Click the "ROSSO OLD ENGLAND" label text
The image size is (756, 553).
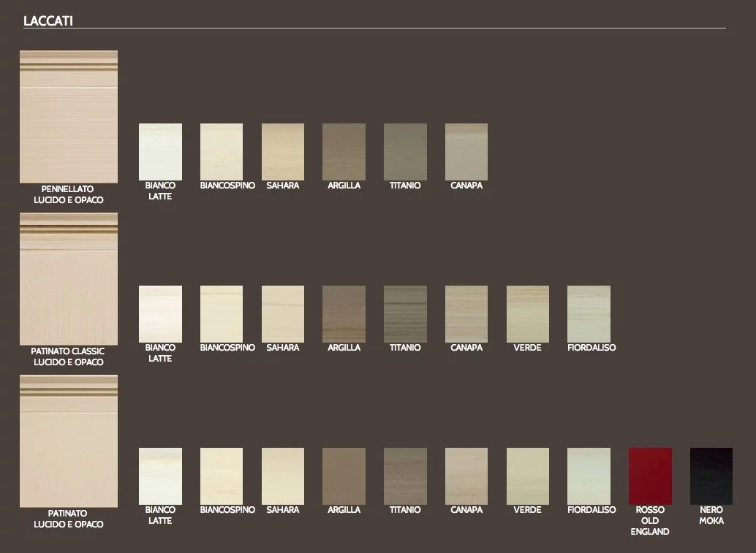coord(650,521)
